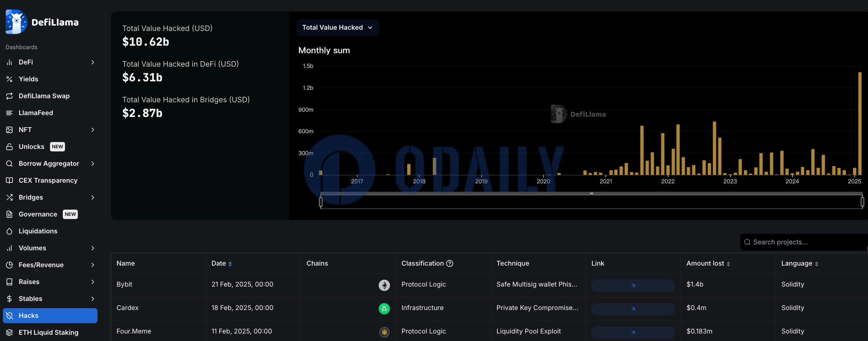Open Liquidations in the sidebar
This screenshot has height=341, width=868.
coord(50,231)
